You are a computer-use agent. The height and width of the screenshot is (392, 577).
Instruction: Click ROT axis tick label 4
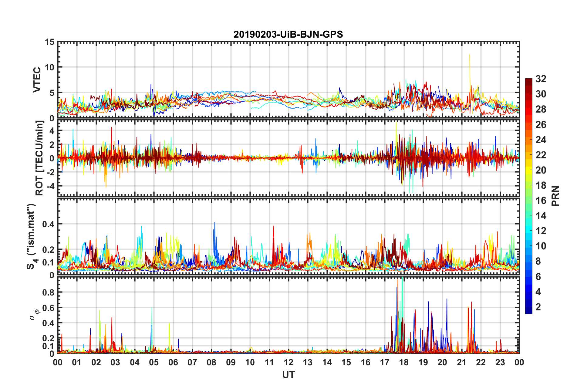[52, 131]
